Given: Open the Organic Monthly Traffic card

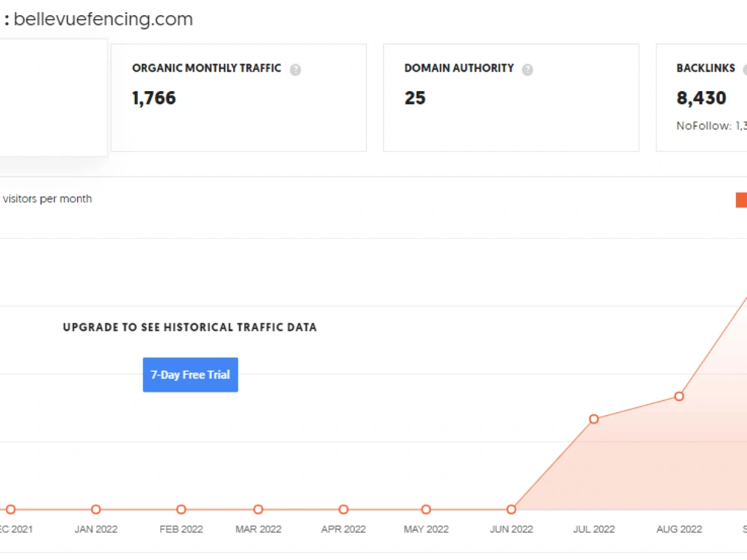Looking at the screenshot, I should coord(239,98).
